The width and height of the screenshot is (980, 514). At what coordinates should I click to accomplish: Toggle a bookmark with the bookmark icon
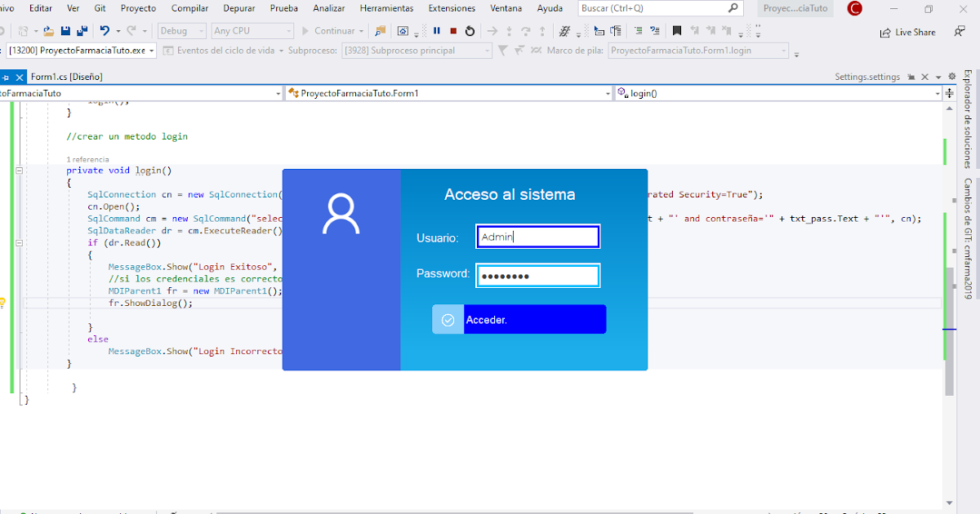pyautogui.click(x=678, y=31)
